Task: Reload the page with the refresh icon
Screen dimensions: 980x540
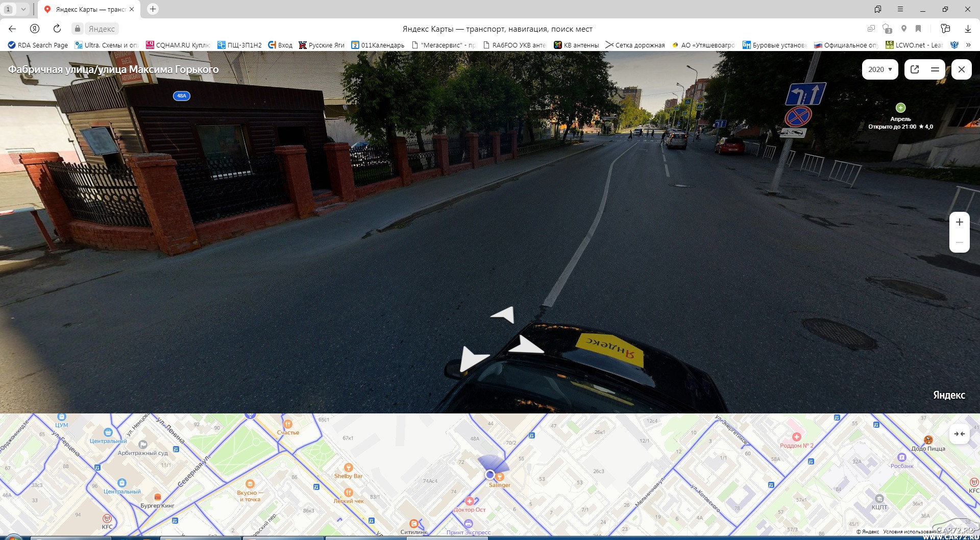Action: click(57, 29)
